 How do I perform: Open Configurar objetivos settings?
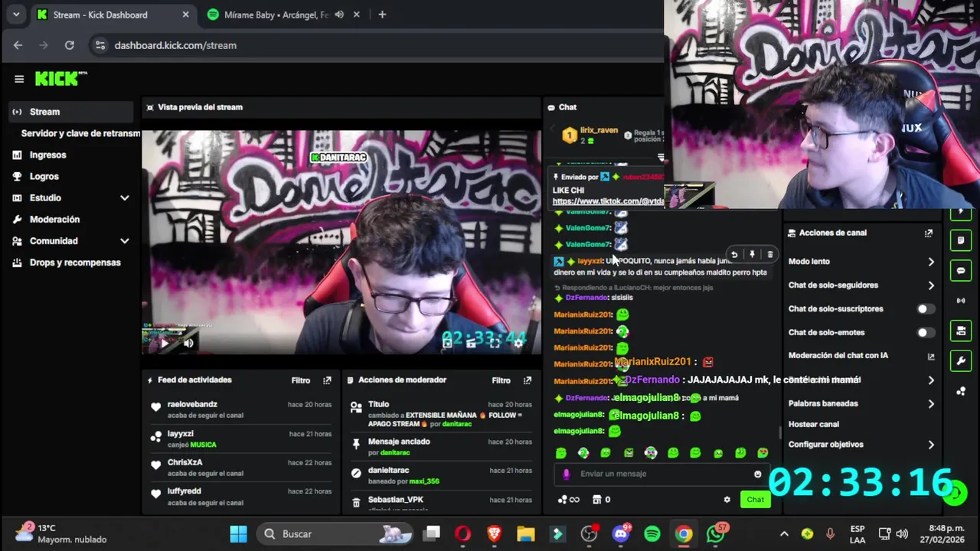tap(861, 445)
